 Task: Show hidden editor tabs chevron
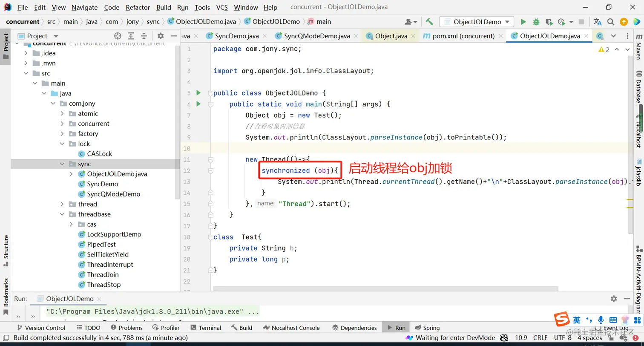pos(613,36)
